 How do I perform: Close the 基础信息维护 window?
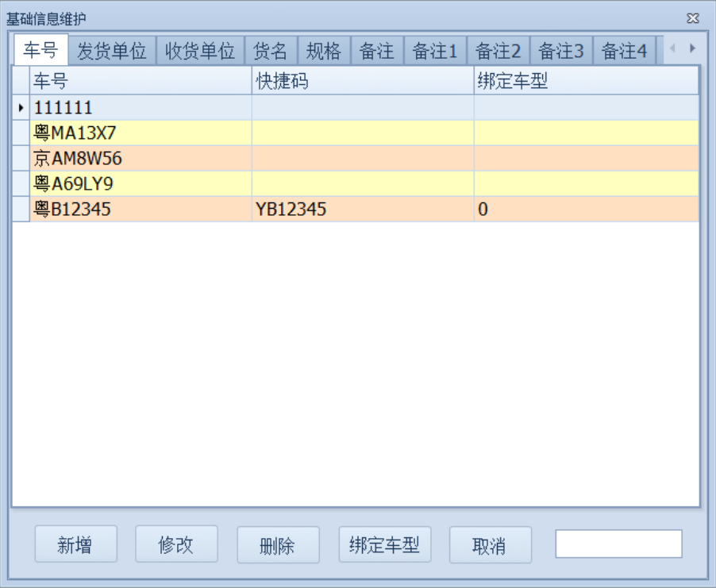693,18
